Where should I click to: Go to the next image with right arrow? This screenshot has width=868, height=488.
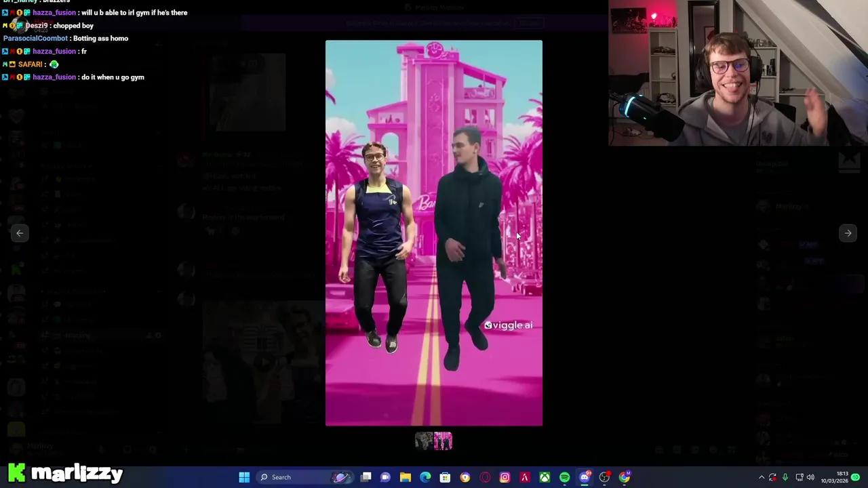[848, 233]
